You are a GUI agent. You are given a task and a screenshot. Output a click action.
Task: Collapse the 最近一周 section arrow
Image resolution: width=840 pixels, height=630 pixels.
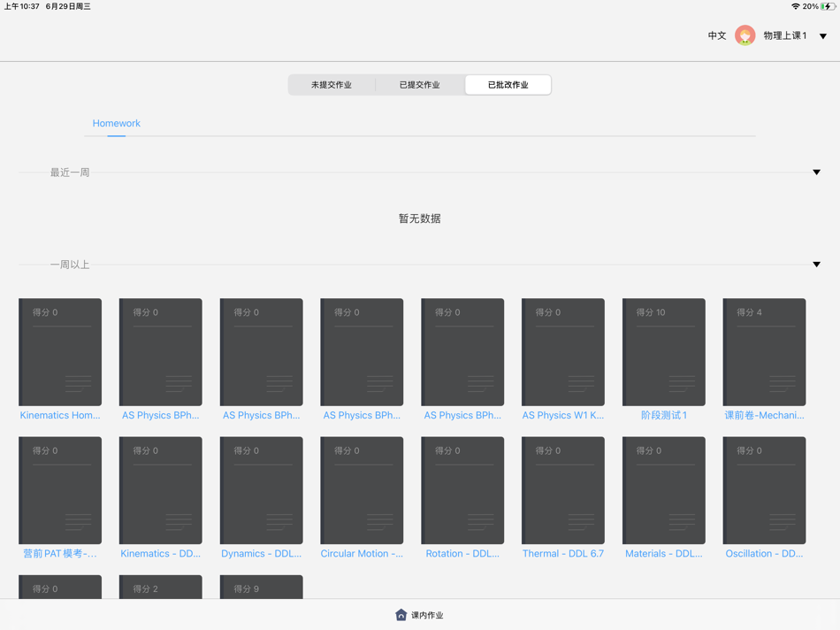pyautogui.click(x=816, y=173)
